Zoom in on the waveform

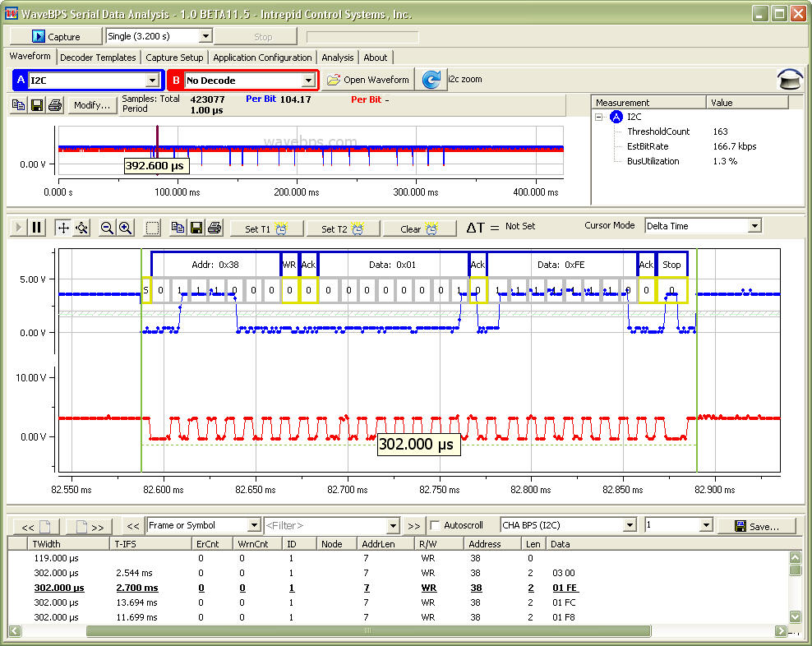[x=125, y=228]
